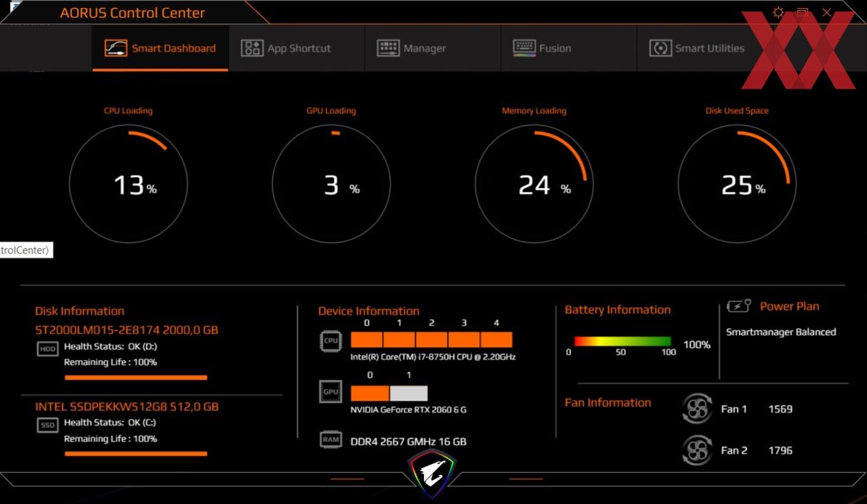
Task: Click the GPU Loading gauge showing 3%
Action: [x=331, y=184]
